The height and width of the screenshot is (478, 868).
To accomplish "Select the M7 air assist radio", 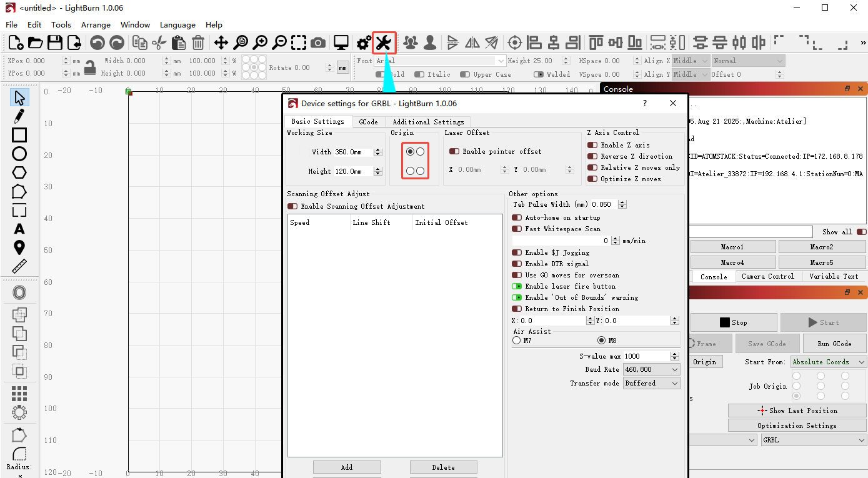I will coord(516,341).
